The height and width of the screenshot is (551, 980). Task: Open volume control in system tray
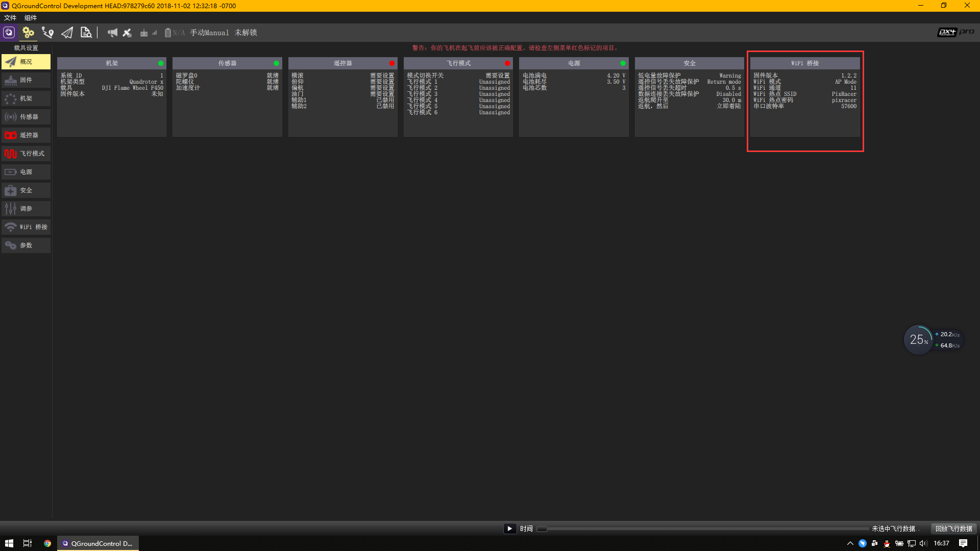923,543
